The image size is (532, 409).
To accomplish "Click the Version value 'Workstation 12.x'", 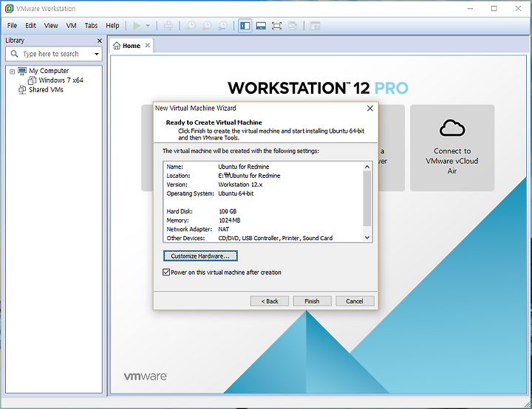I will (240, 185).
